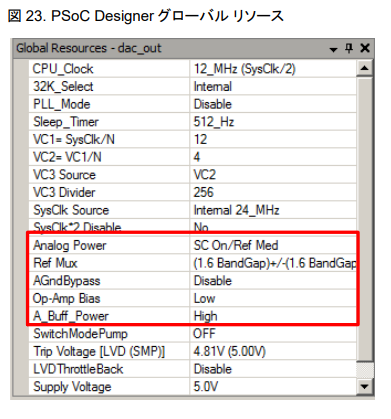Viewport: 391px width, 419px height.
Task: Click the SC On/Ref Med value
Action: [236, 246]
